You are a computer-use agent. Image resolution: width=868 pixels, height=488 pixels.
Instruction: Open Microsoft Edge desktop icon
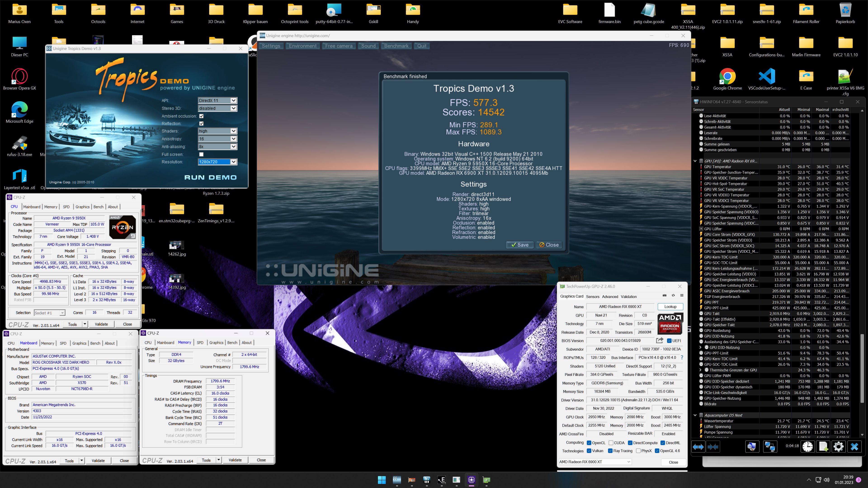[x=19, y=113]
